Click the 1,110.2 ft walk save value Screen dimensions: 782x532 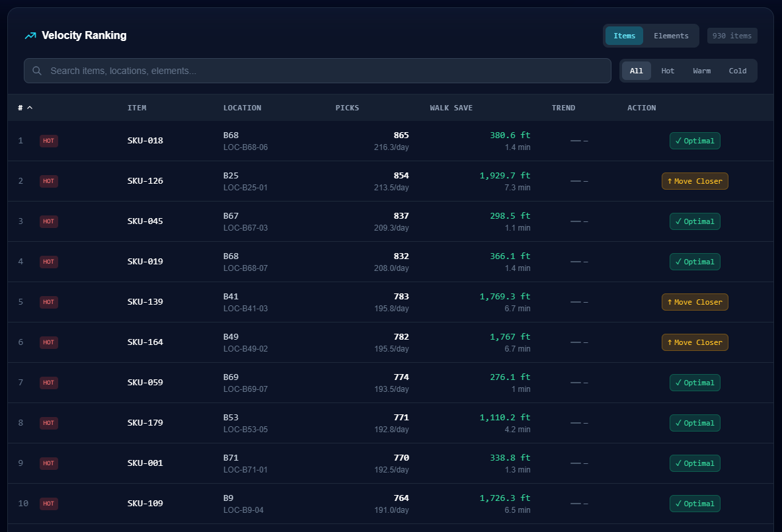(x=505, y=418)
